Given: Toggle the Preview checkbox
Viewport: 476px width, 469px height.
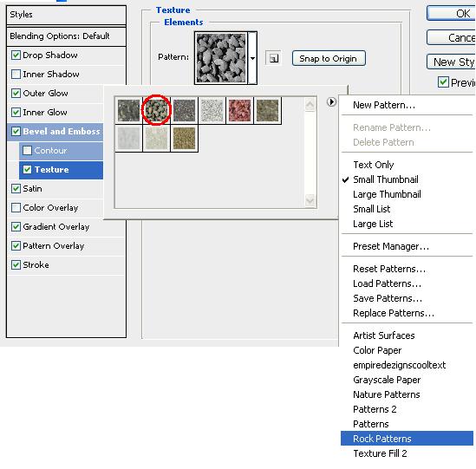Looking at the screenshot, I should point(443,82).
